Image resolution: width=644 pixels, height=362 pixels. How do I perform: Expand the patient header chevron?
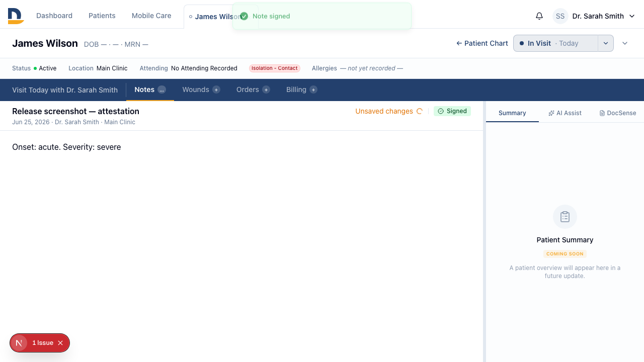(x=625, y=43)
